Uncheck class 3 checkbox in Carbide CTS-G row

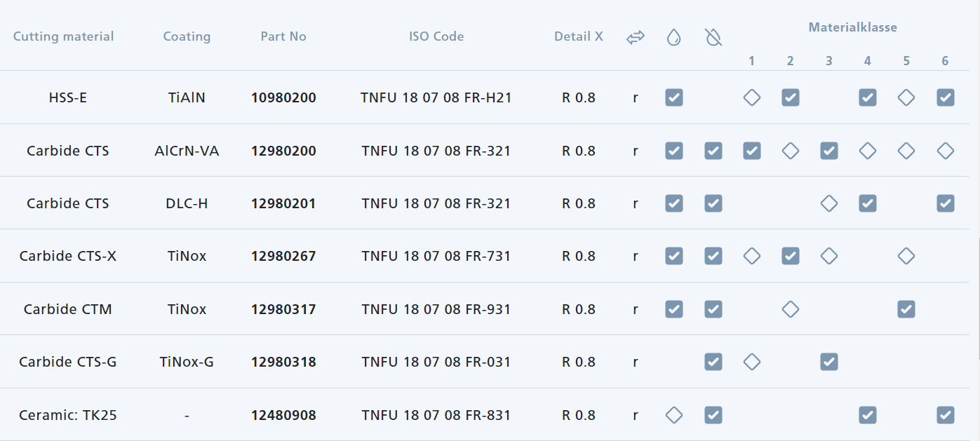tap(828, 362)
